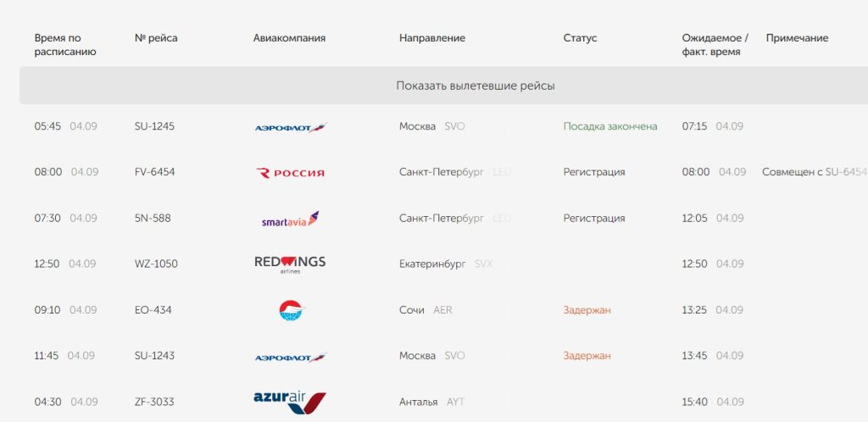The height and width of the screenshot is (422, 868).
Task: Click the Aeroflot logo for flight SU-1243
Action: pos(291,358)
